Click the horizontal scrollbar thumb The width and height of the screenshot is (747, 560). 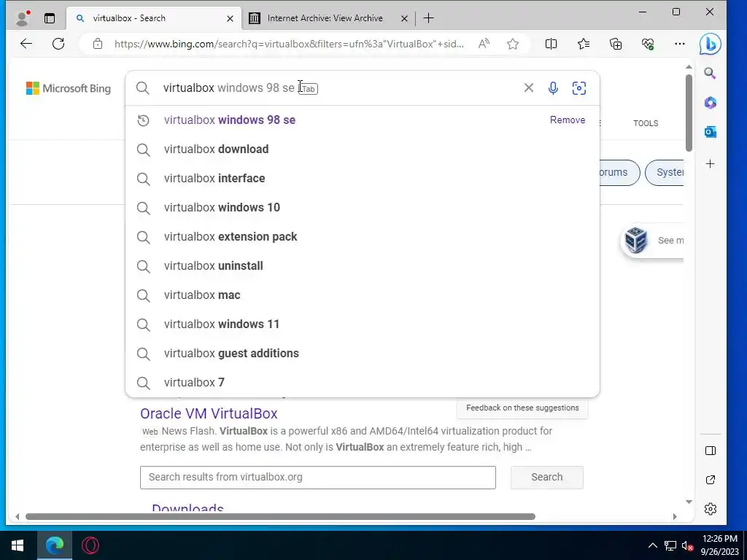click(x=280, y=517)
